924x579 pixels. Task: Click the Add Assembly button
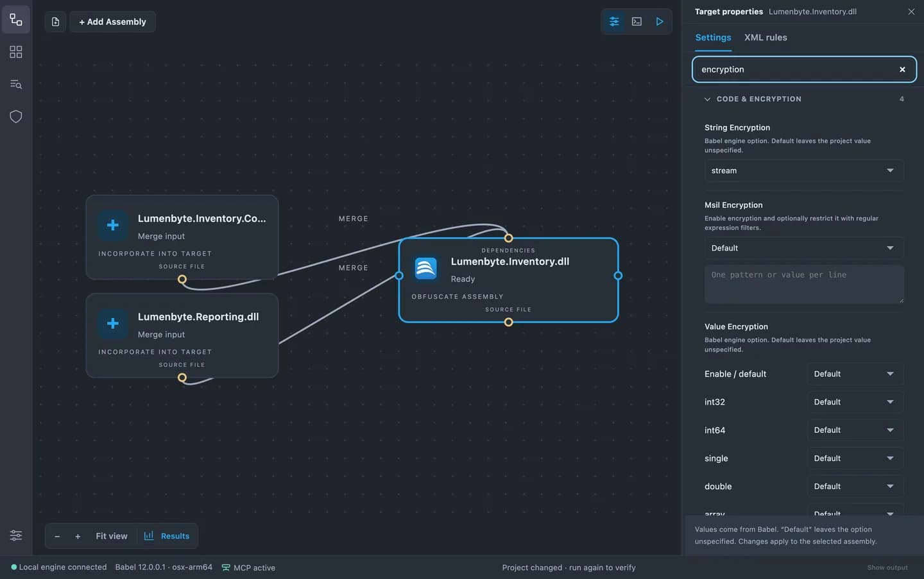113,22
